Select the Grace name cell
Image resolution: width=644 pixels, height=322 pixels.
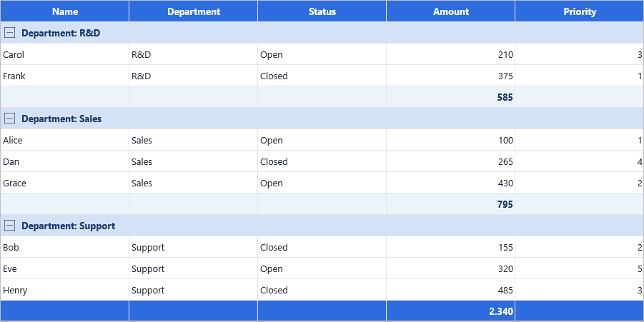[65, 183]
